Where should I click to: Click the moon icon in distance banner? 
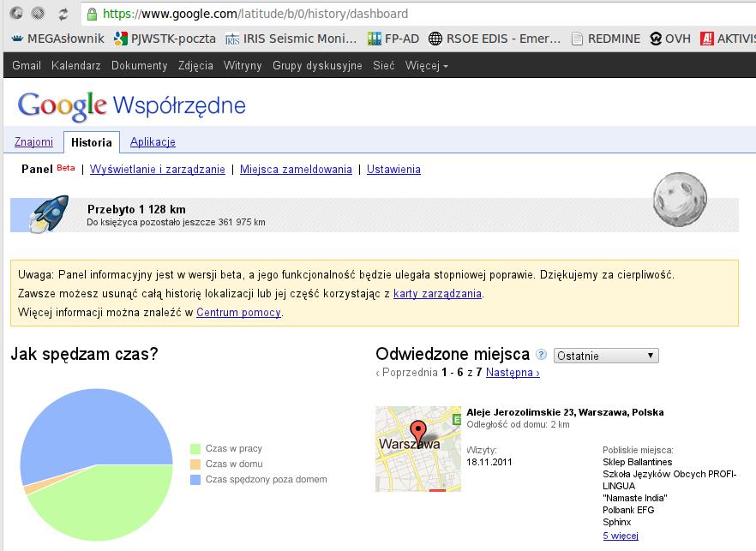click(680, 199)
